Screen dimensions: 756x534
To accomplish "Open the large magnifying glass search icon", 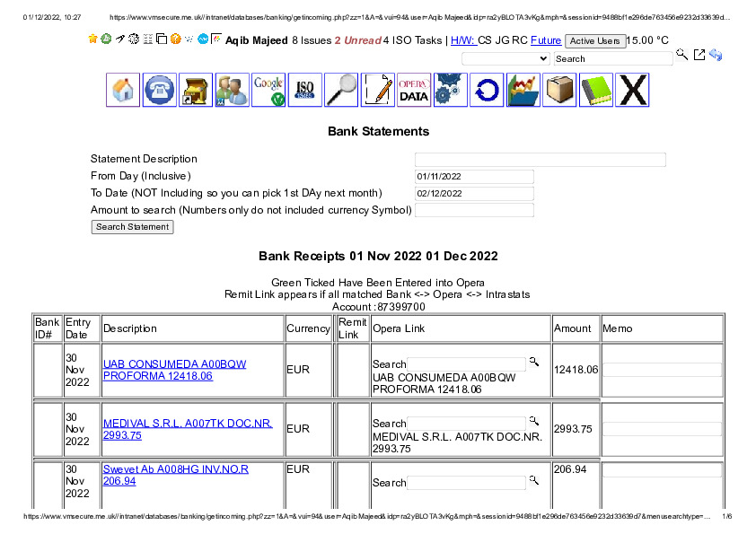I will (341, 91).
